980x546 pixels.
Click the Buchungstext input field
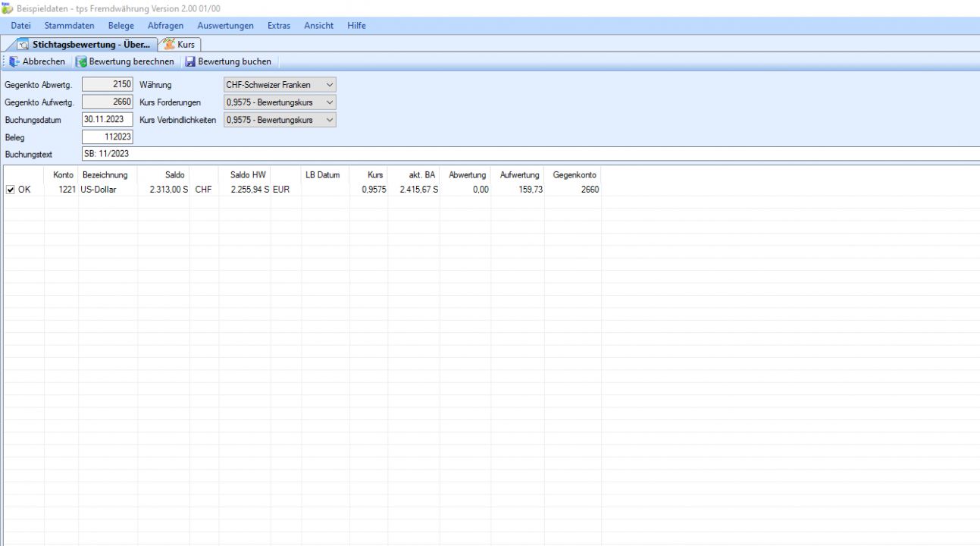pyautogui.click(x=455, y=154)
